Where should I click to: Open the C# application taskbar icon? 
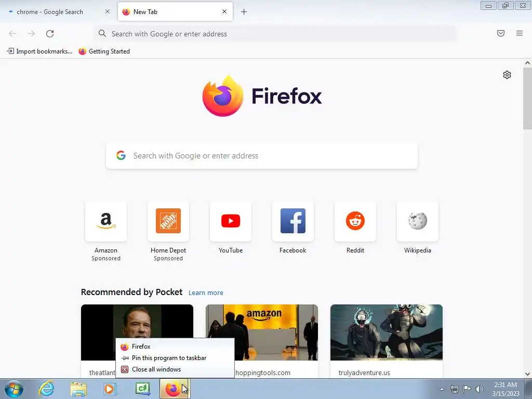(142, 389)
